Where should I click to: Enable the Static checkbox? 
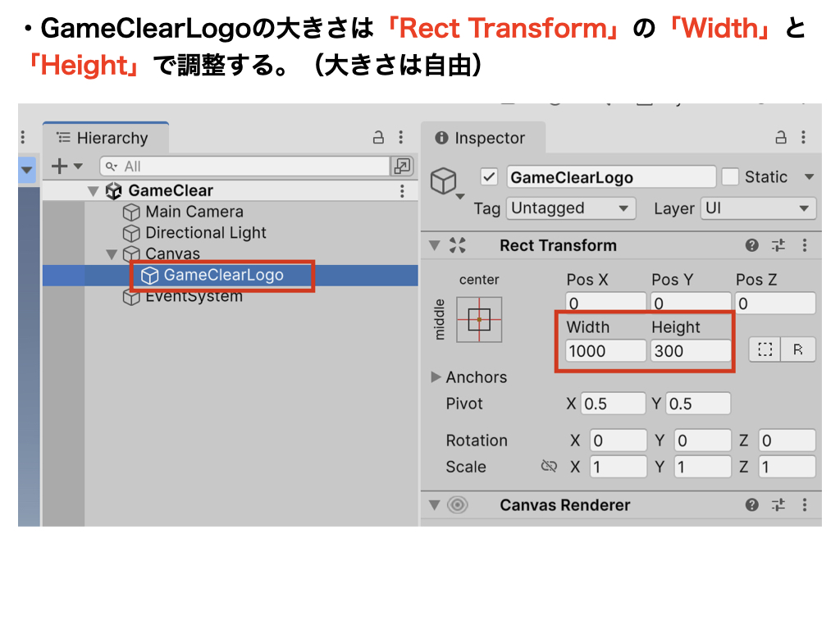pyautogui.click(x=730, y=177)
